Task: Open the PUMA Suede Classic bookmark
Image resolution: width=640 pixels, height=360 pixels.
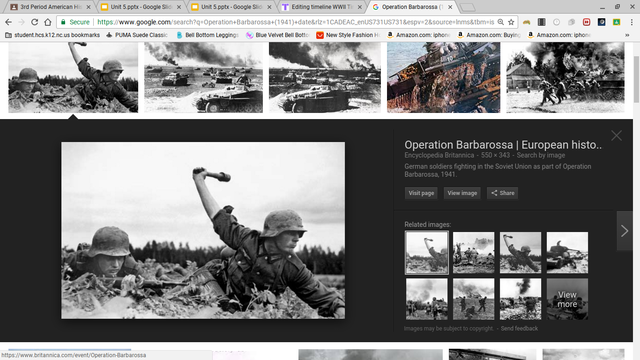Action: click(137, 35)
